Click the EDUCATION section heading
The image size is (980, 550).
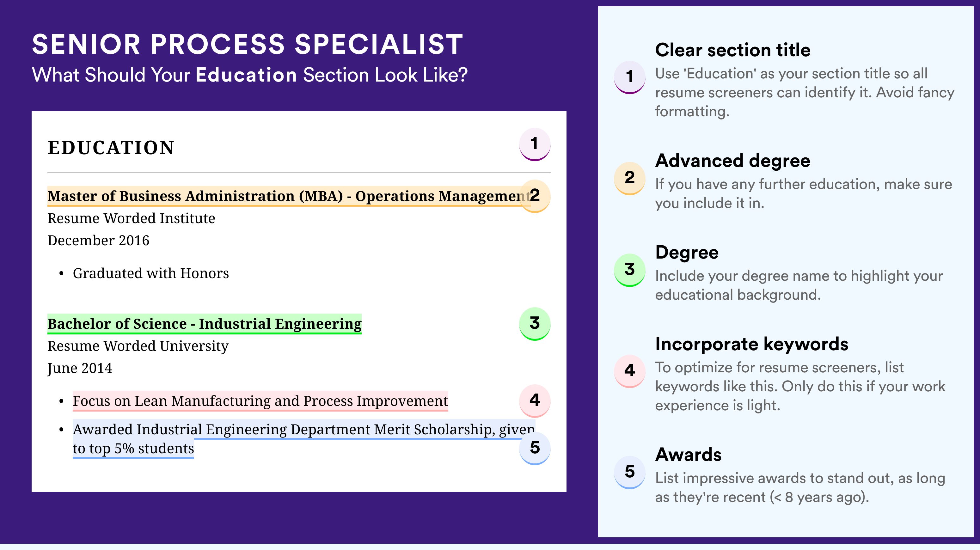pyautogui.click(x=111, y=148)
